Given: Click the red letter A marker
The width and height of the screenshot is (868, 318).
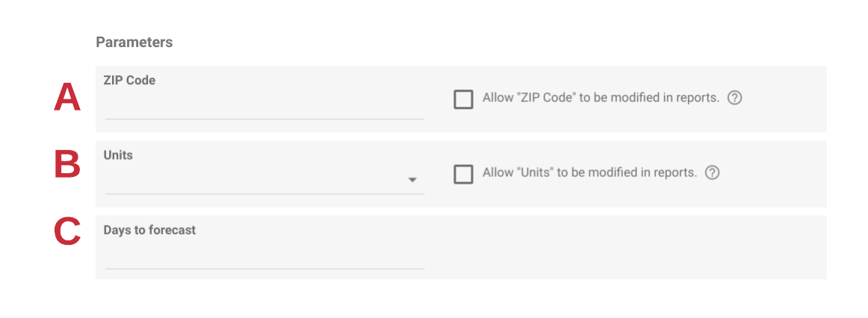Looking at the screenshot, I should 67,98.
